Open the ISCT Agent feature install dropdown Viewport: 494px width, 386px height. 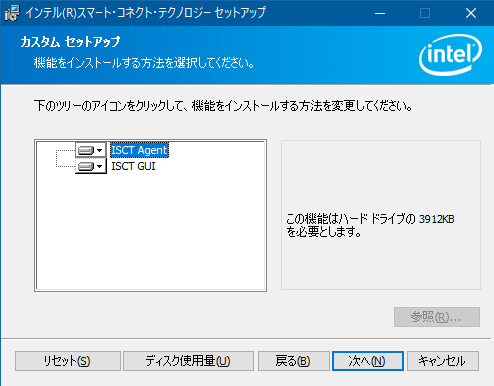pos(90,150)
